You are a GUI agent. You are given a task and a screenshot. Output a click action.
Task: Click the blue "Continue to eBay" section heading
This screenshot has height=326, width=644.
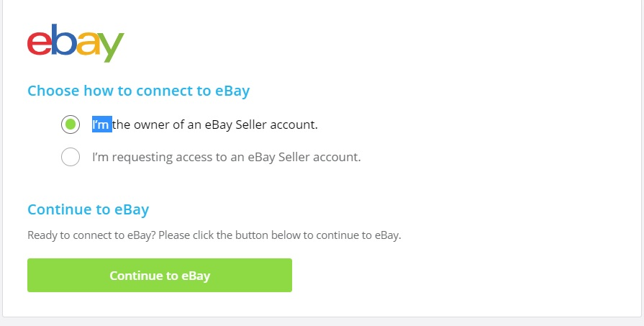coord(88,210)
